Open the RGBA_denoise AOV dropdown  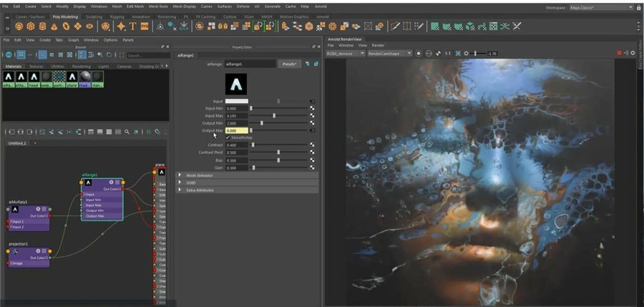tap(345, 53)
